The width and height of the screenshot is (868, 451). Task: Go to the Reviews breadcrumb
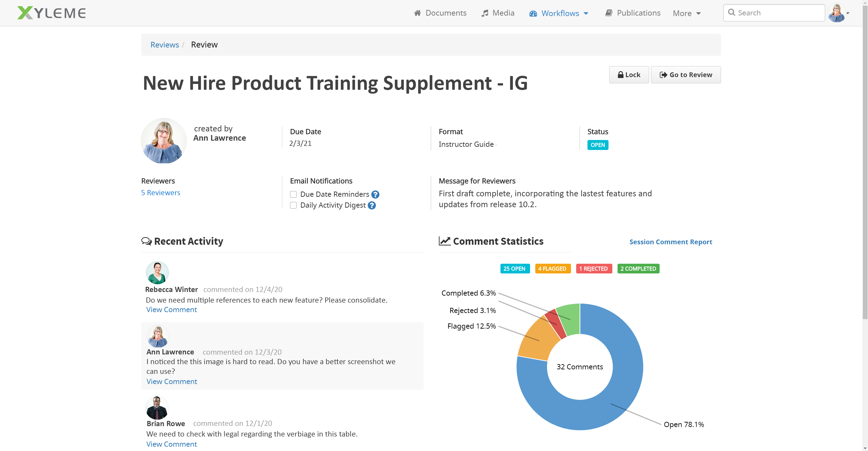pos(164,45)
